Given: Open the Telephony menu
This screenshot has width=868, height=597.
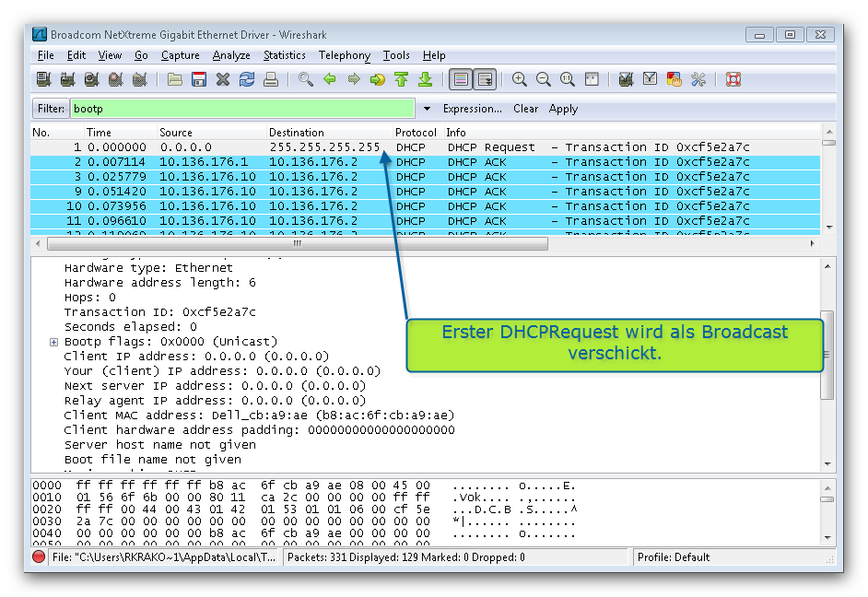Looking at the screenshot, I should (345, 55).
